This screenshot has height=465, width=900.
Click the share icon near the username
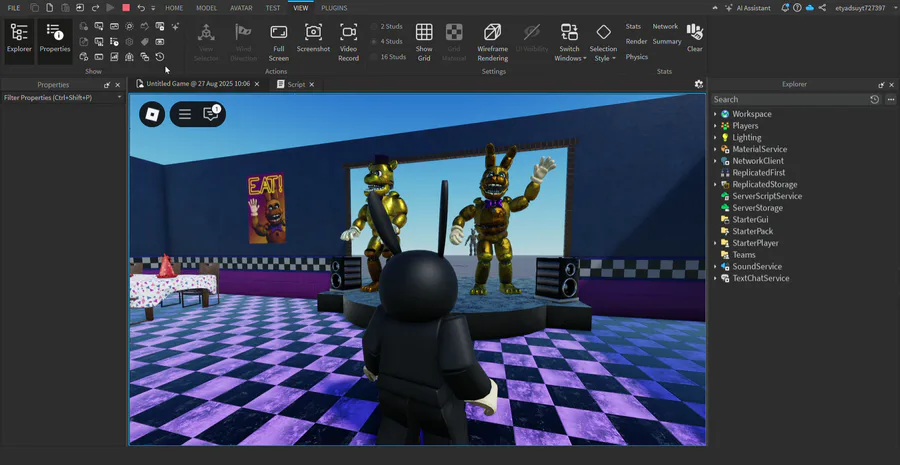pos(823,8)
